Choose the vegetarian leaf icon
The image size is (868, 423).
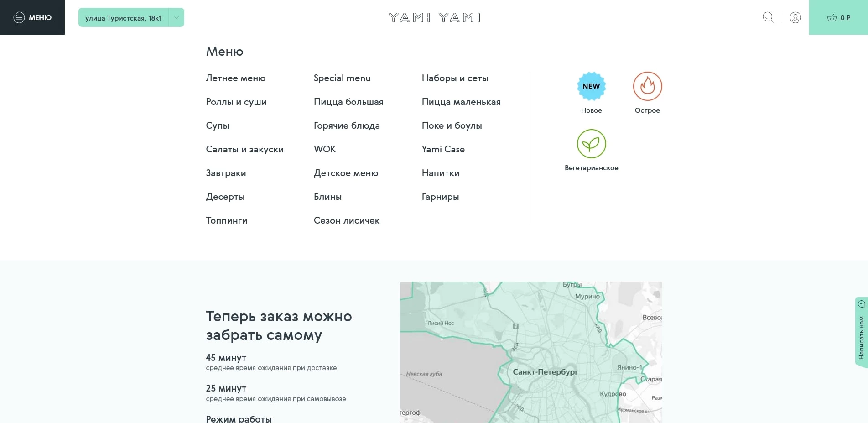coord(591,144)
